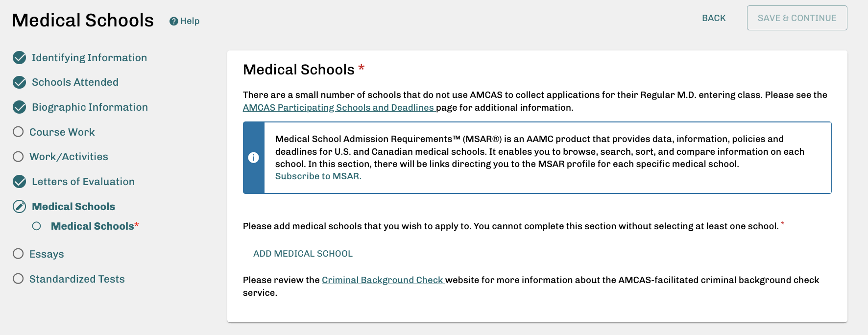Open the Criminal Background Check website link
This screenshot has height=335, width=868.
(x=383, y=280)
